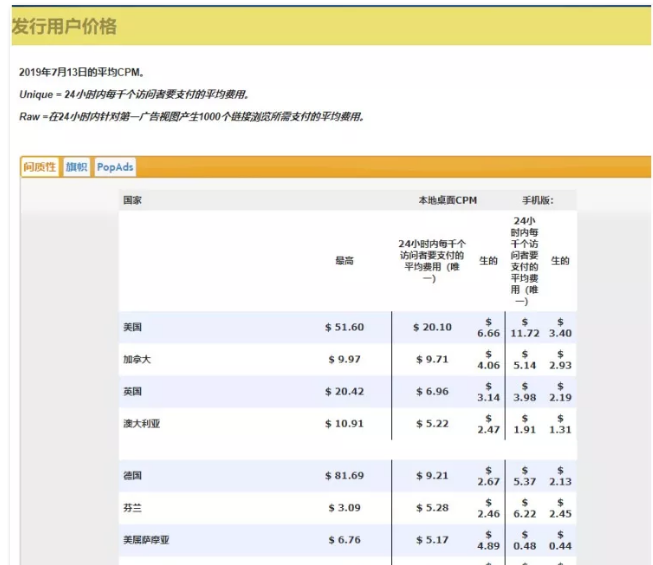Click the $ 9.21 value
The height and width of the screenshot is (565, 653).
(x=432, y=475)
